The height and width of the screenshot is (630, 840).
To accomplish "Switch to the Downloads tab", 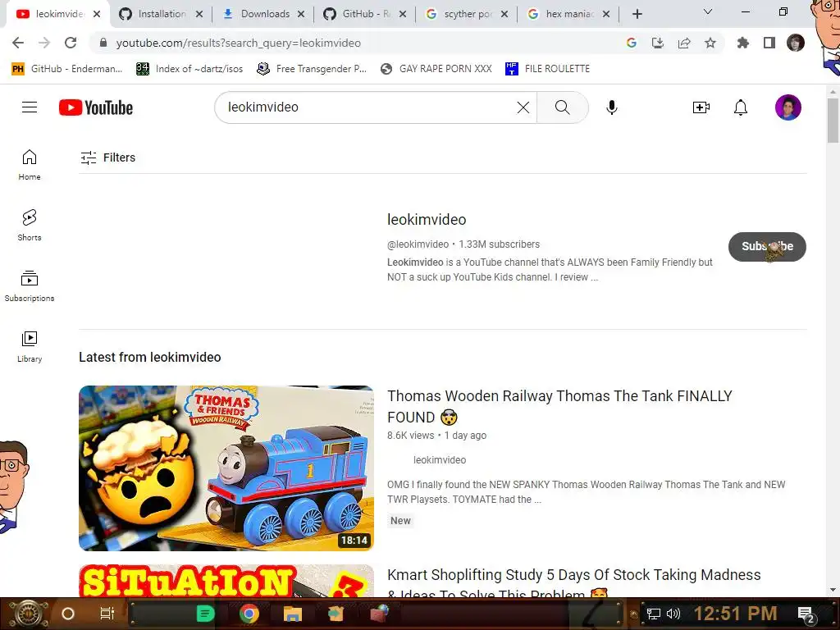I will pos(263,14).
